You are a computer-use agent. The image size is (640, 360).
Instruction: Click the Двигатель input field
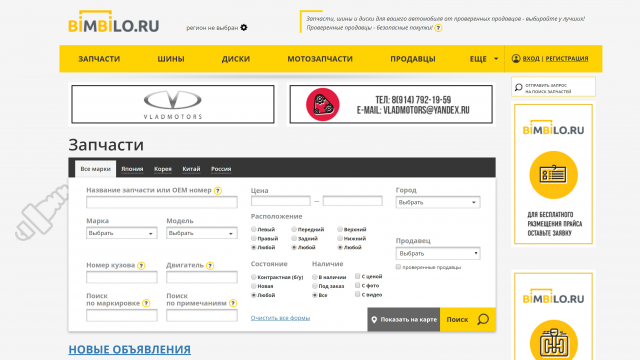click(x=202, y=277)
